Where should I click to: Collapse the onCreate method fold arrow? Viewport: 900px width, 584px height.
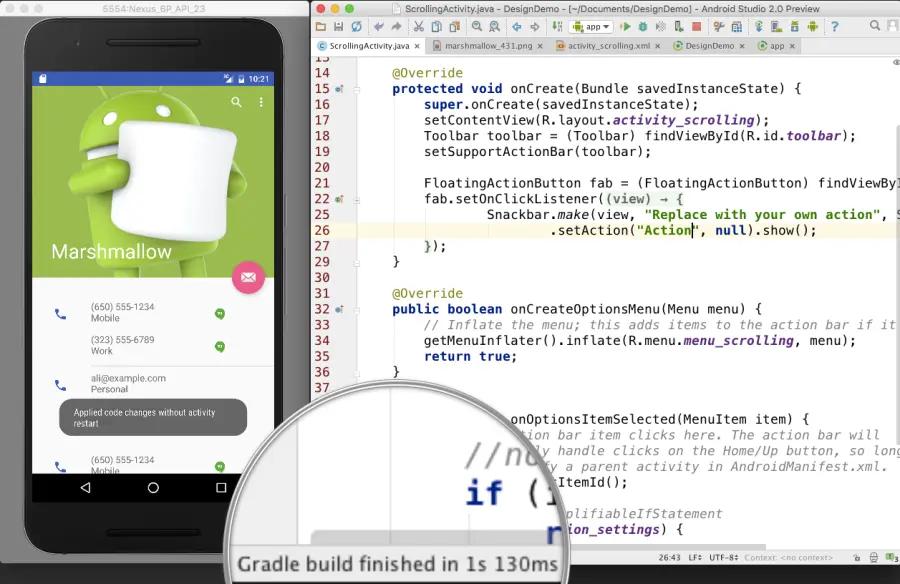click(x=357, y=89)
